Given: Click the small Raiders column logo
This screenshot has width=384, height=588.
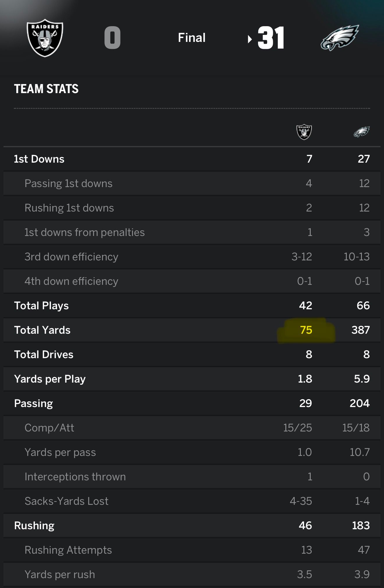Looking at the screenshot, I should point(304,132).
